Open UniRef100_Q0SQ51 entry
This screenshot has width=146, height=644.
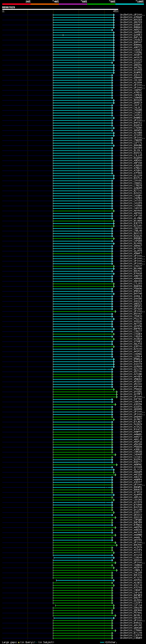(131, 392)
